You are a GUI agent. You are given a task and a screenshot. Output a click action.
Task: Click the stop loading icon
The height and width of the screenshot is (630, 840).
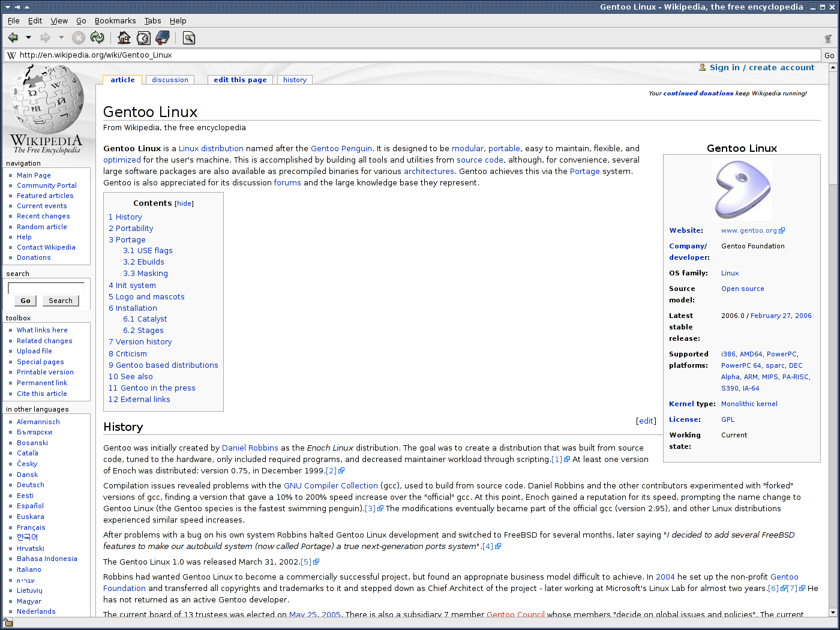79,38
